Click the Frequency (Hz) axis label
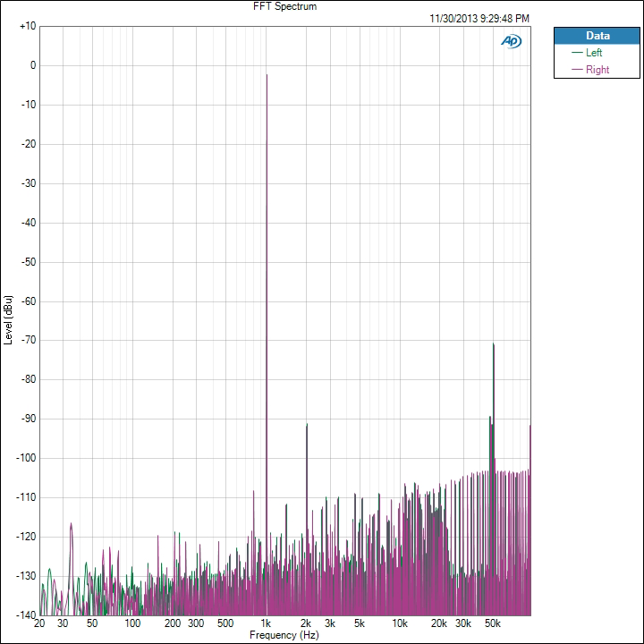Viewport: 644px width, 644px height. (x=284, y=635)
